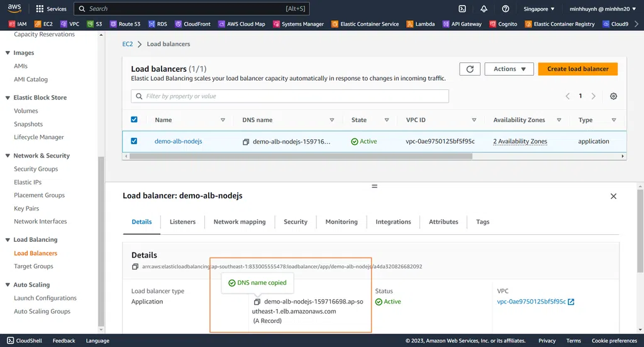Open API Gateway shortcut
The width and height of the screenshot is (644, 347).
(462, 24)
